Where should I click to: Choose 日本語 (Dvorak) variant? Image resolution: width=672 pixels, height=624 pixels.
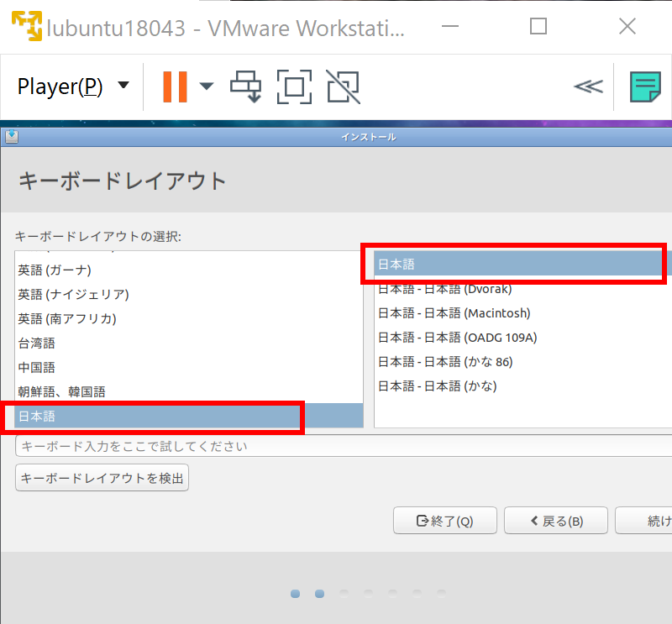click(522, 289)
